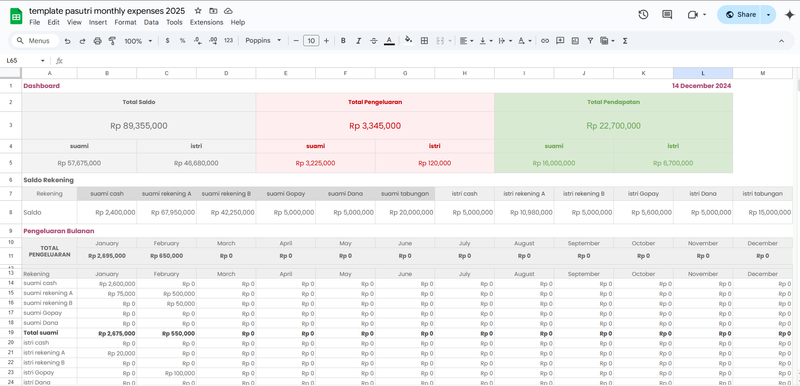Open the Format menu

coord(126,22)
